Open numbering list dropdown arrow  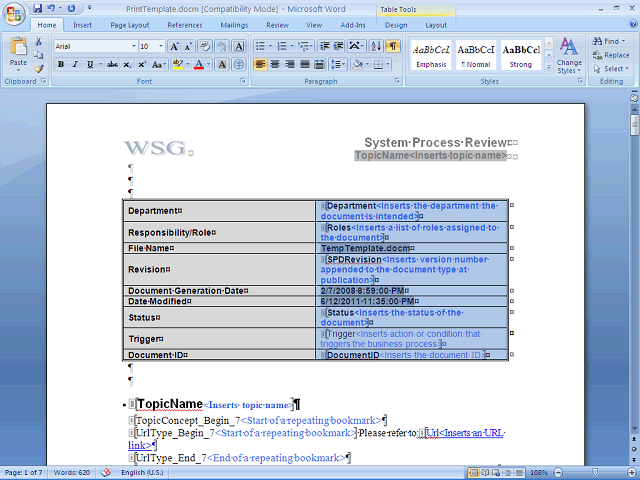coord(292,47)
